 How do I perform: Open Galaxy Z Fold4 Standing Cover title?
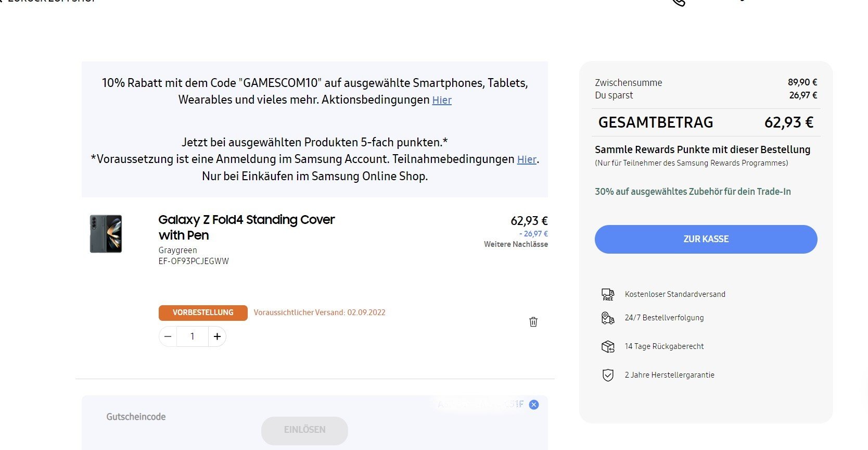click(246, 227)
